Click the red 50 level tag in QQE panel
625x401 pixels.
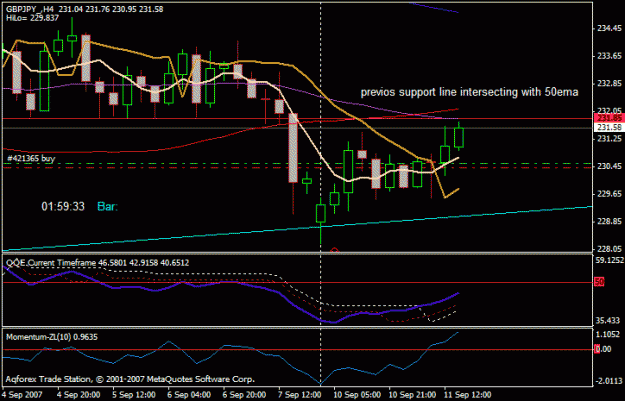click(x=599, y=282)
